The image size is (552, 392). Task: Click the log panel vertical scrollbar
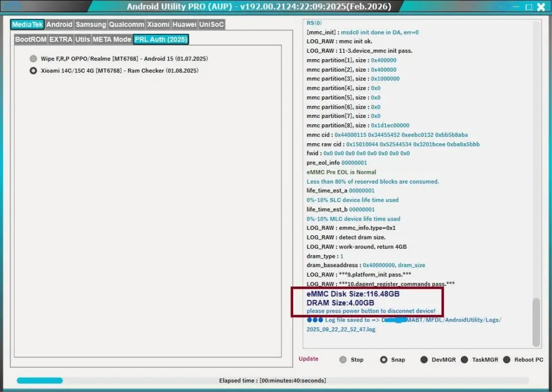tap(536, 322)
